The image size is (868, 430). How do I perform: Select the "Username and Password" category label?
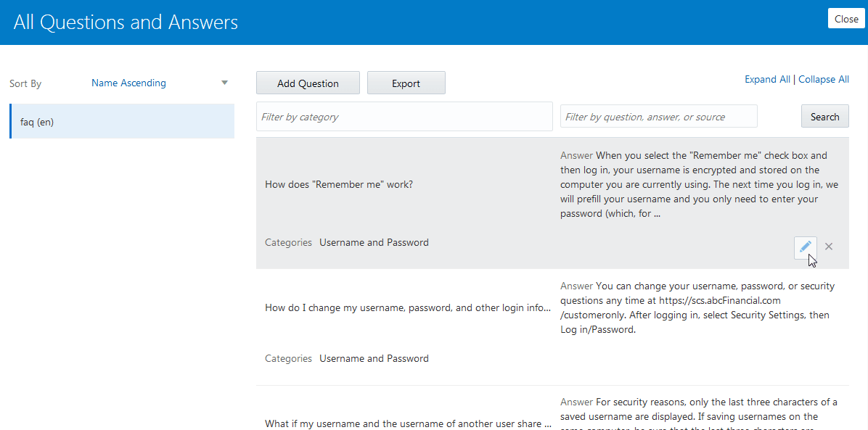[x=374, y=242]
